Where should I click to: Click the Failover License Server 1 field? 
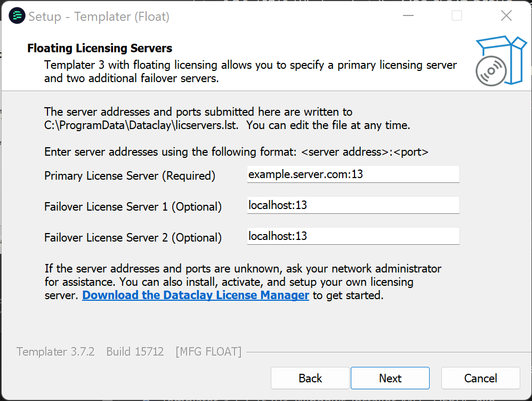point(353,205)
